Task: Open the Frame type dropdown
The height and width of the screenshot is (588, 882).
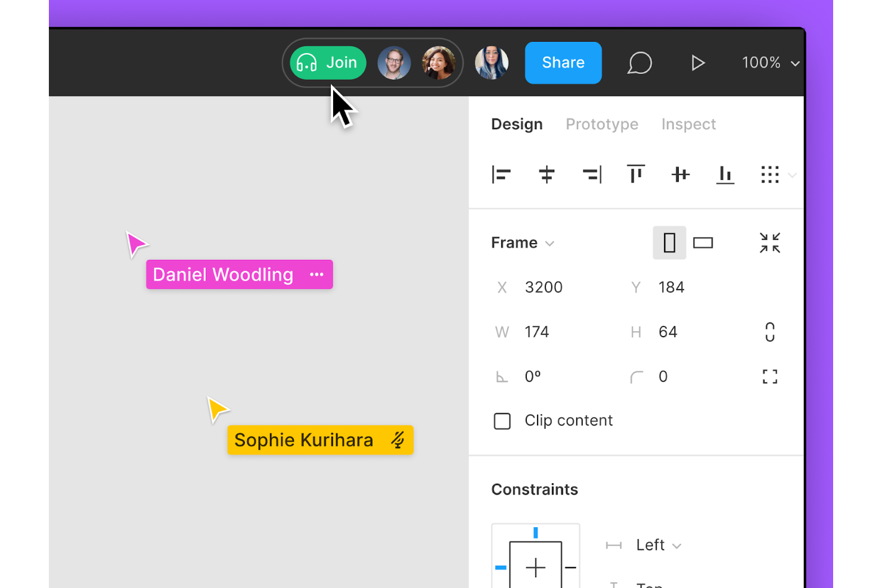Action: (x=523, y=242)
